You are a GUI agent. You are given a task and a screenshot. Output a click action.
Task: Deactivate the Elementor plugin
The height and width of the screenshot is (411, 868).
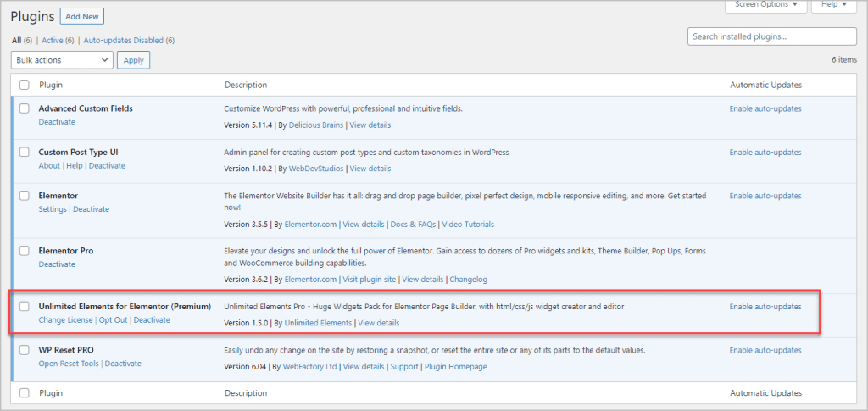click(92, 209)
